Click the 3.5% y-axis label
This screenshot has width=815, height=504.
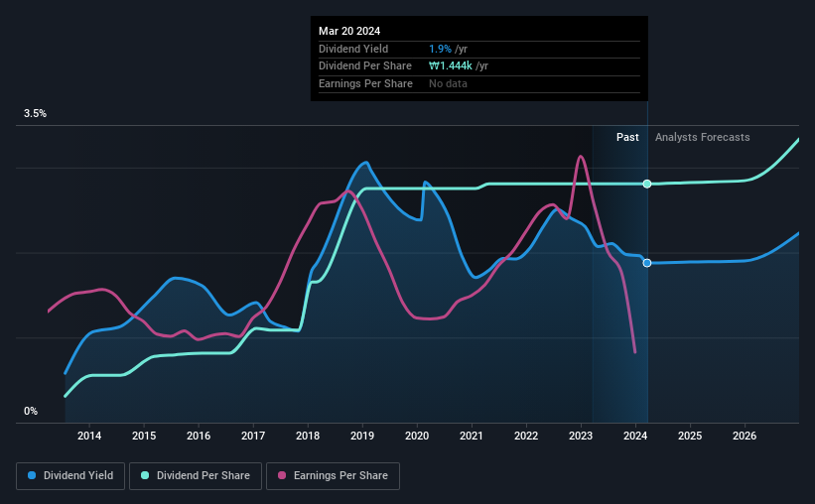(x=35, y=113)
